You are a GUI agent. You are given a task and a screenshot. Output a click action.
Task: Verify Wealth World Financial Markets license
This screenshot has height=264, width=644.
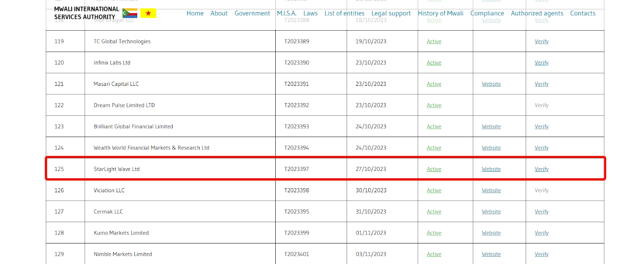(x=541, y=148)
